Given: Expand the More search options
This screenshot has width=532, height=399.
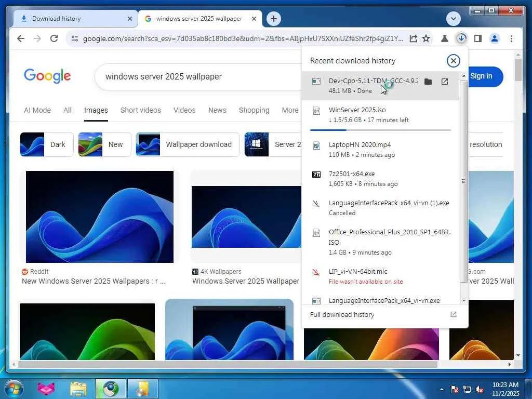Looking at the screenshot, I should click(x=290, y=110).
